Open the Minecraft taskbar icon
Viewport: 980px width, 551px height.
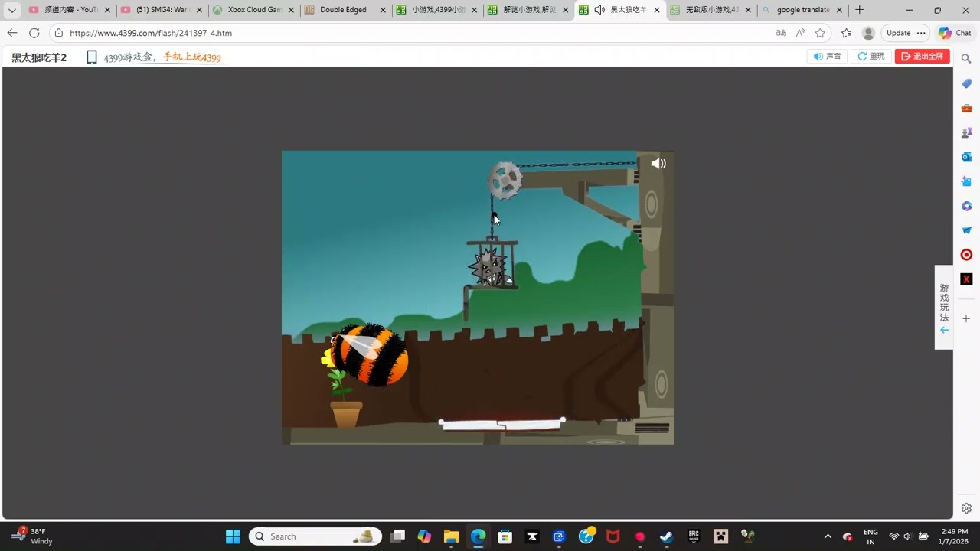pyautogui.click(x=720, y=536)
